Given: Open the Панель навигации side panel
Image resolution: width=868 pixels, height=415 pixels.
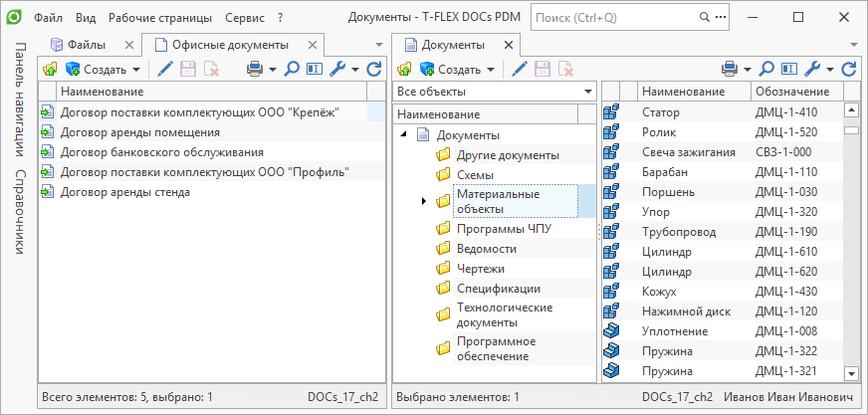Looking at the screenshot, I should coord(19,99).
